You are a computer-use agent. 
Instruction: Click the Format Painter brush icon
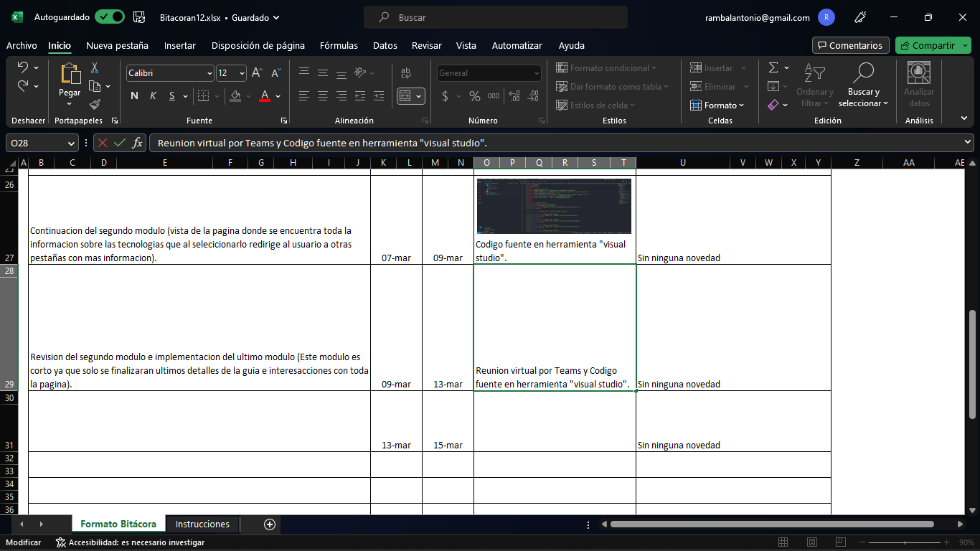pos(95,105)
